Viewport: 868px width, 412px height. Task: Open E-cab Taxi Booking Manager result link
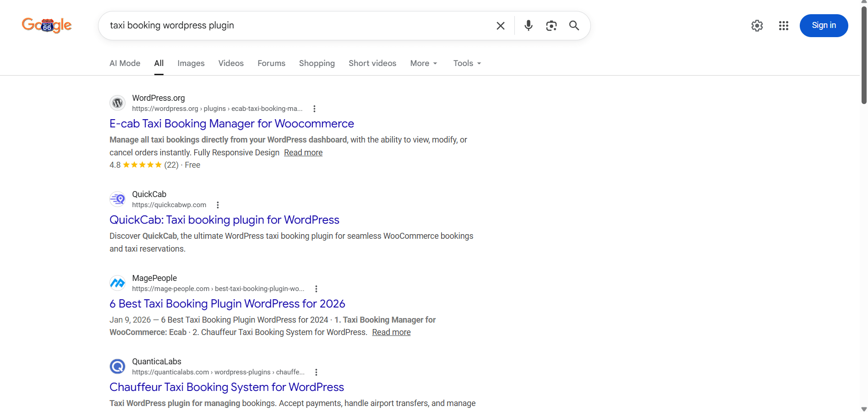(231, 124)
